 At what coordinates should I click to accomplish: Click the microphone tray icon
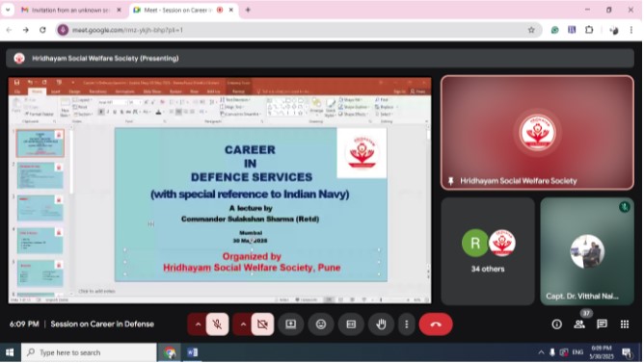[552, 352]
